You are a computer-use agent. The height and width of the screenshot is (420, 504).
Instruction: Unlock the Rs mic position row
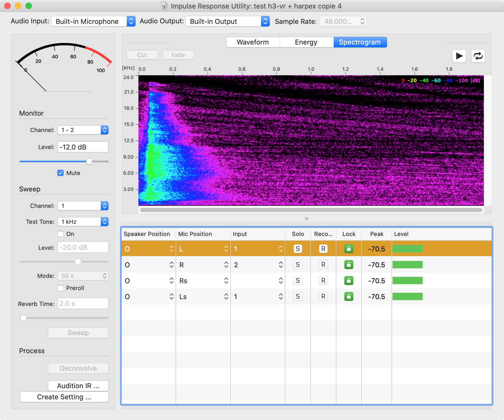coord(349,281)
